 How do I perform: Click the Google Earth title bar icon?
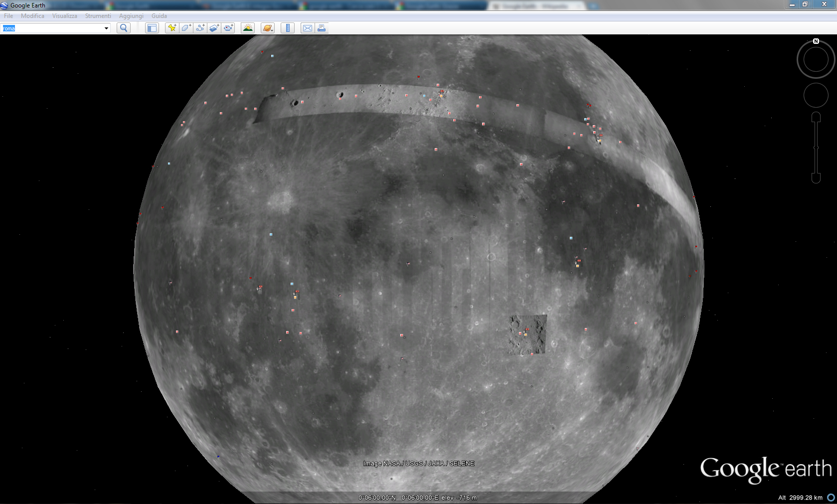(x=4, y=5)
